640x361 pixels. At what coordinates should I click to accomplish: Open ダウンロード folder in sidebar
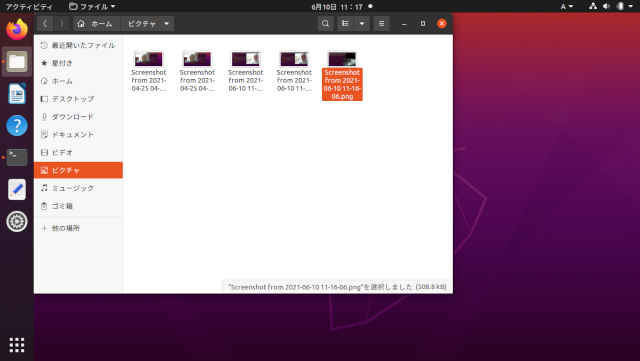coord(78,116)
